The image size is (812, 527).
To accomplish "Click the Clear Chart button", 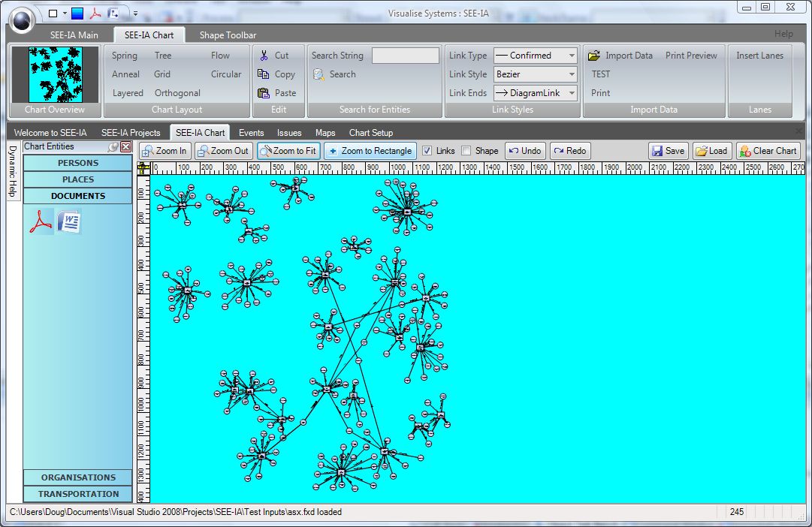I will [768, 151].
